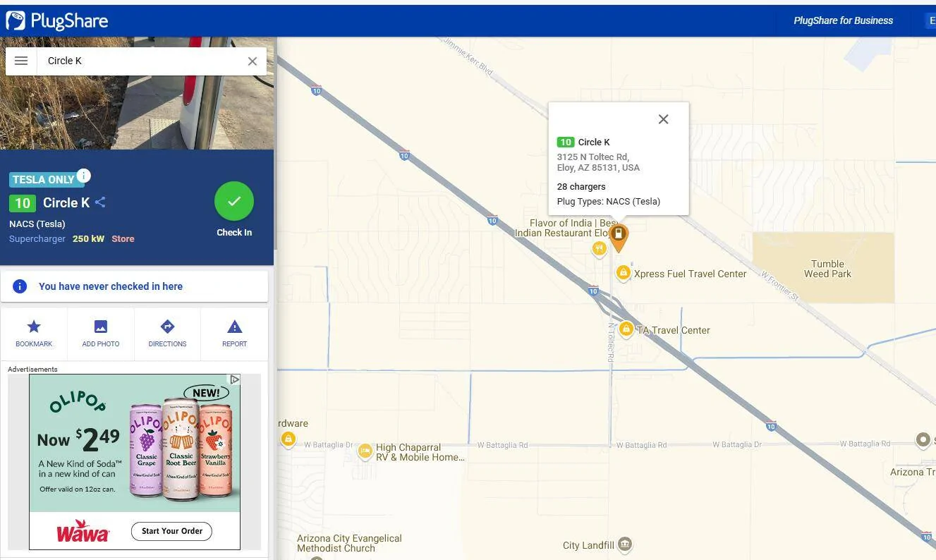Screen dimensions: 936x560
Task: Bookmark this charging station
Action: pyautogui.click(x=34, y=333)
